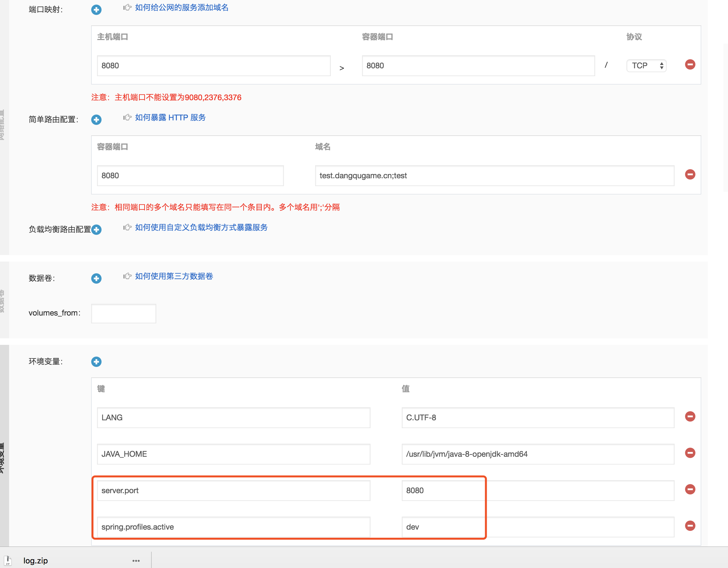
Task: Add a load balancer route configuration
Action: tap(96, 230)
